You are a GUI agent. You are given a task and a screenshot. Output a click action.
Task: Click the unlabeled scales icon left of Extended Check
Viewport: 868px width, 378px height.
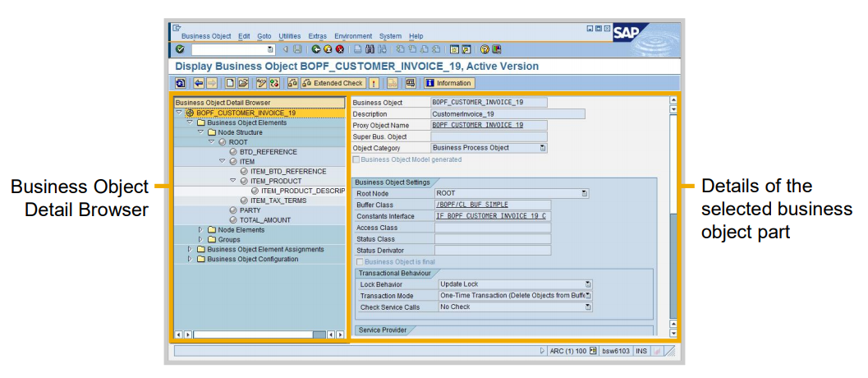[x=293, y=83]
